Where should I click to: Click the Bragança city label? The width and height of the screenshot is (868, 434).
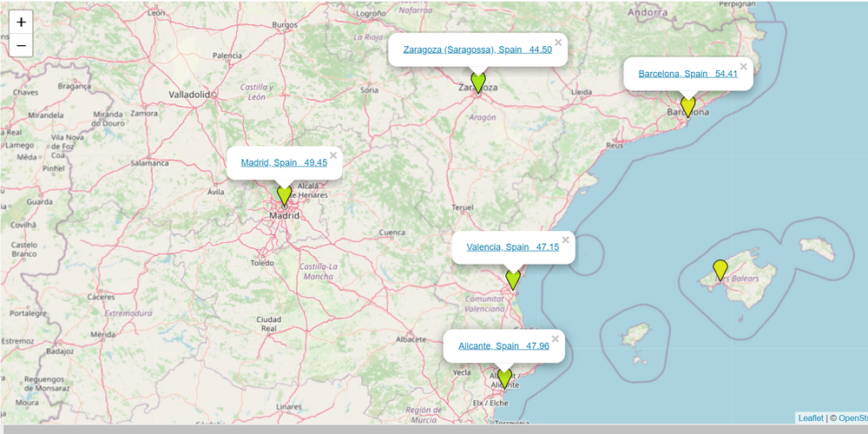coord(74,86)
